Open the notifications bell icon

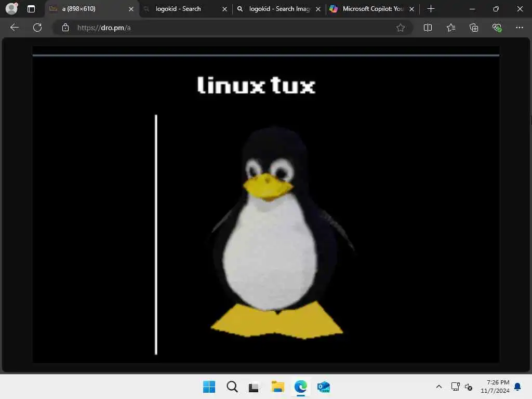pyautogui.click(x=517, y=387)
